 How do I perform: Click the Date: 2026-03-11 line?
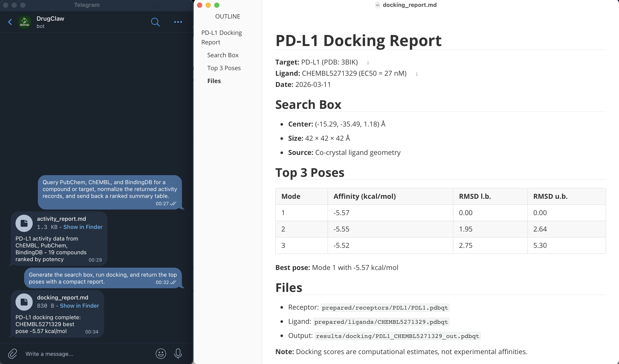[x=303, y=85]
